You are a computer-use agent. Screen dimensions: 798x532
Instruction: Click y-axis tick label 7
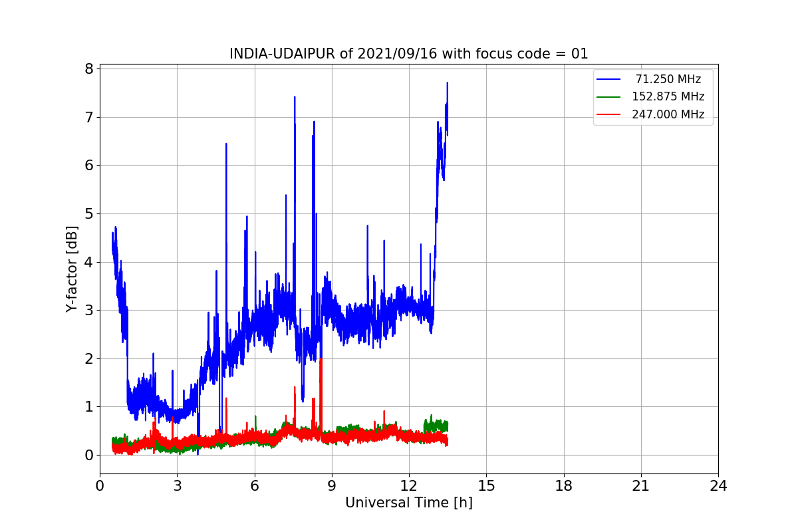(x=88, y=118)
